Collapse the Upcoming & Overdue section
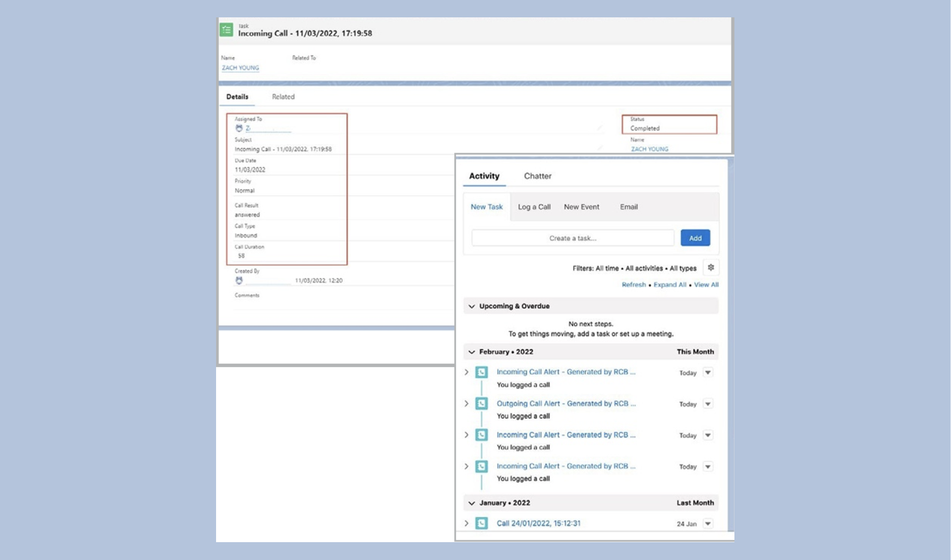Screen dimensions: 951x560 coord(471,306)
